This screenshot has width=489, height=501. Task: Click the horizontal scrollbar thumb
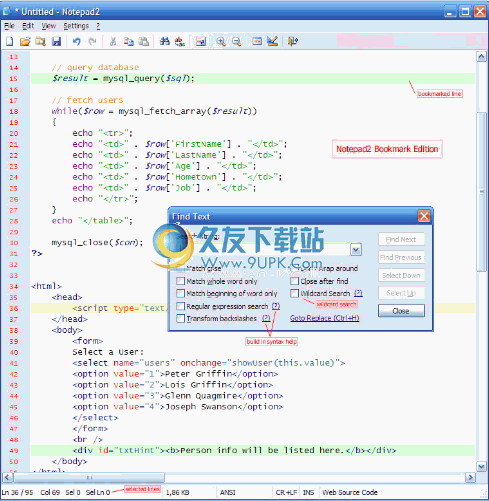[x=89, y=478]
